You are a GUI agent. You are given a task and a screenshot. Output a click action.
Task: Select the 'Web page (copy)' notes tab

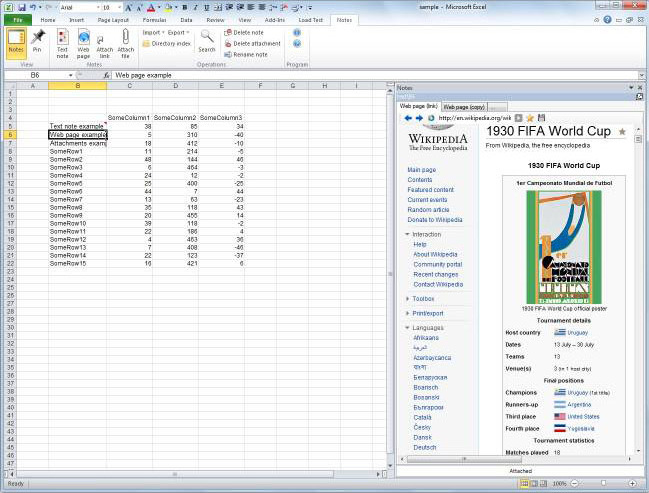(x=464, y=105)
